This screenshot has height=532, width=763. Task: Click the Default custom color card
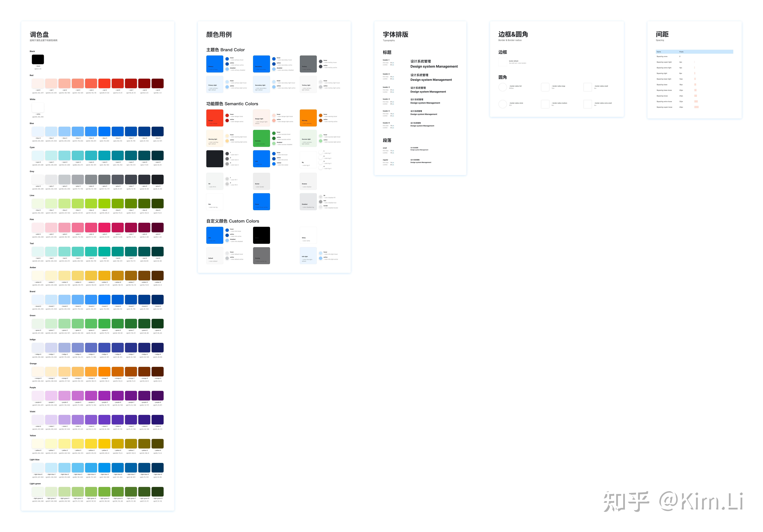point(215,256)
